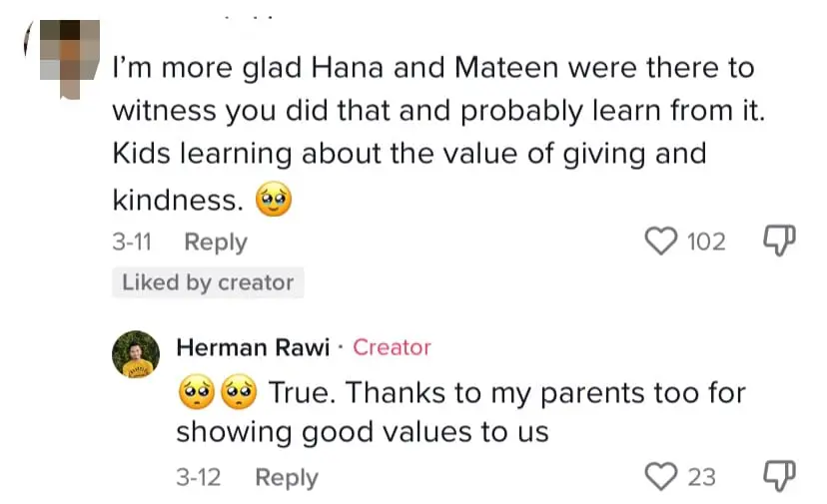Like Herman Rawi's reply comment
The width and height of the screenshot is (827, 504).
tap(661, 477)
